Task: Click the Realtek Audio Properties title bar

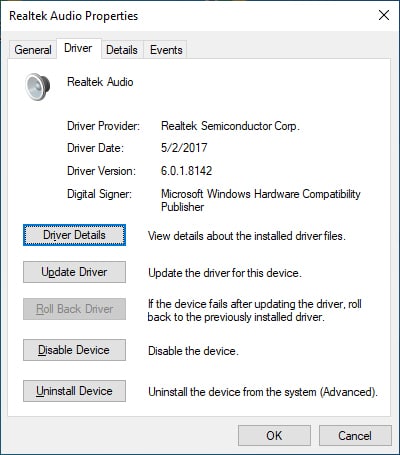Action: click(187, 16)
